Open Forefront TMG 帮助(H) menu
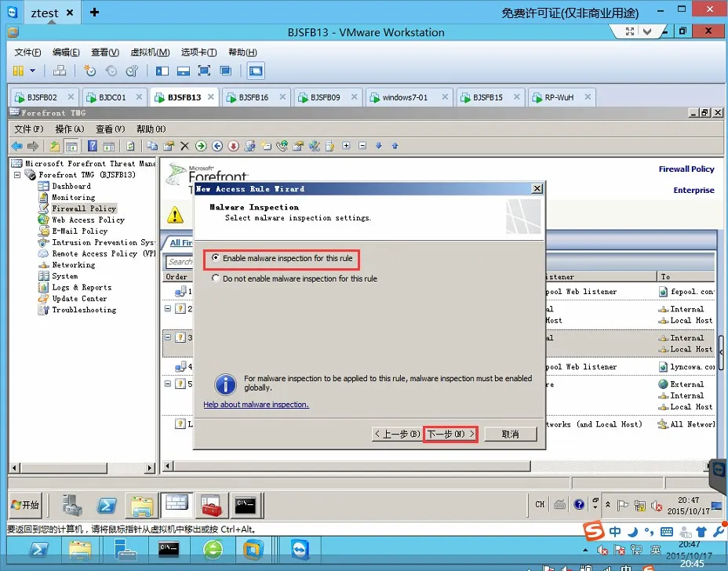This screenshot has width=728, height=571. coord(151,129)
